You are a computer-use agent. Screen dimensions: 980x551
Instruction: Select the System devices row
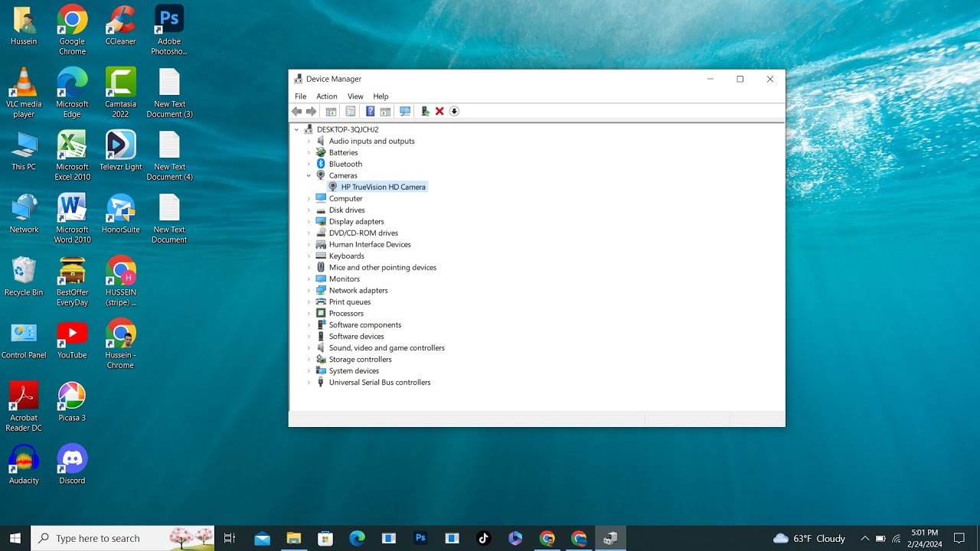coord(348,371)
